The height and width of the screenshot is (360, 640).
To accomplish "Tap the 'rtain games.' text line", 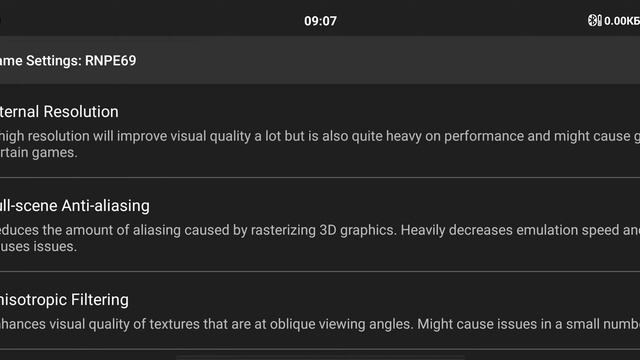I will click(39, 153).
